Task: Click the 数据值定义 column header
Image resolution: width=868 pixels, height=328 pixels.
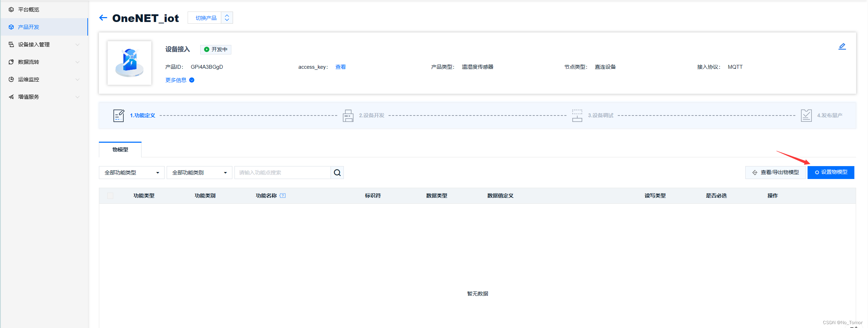Action: point(500,196)
